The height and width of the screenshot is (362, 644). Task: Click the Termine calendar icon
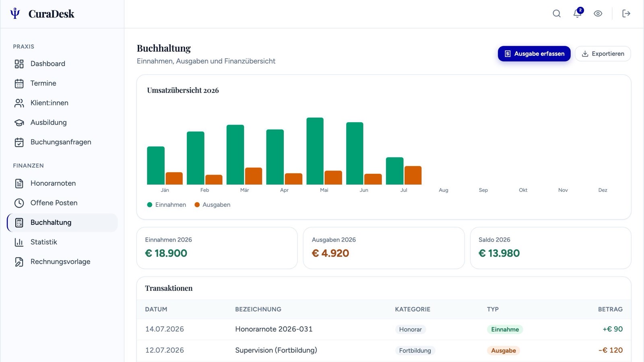19,84
